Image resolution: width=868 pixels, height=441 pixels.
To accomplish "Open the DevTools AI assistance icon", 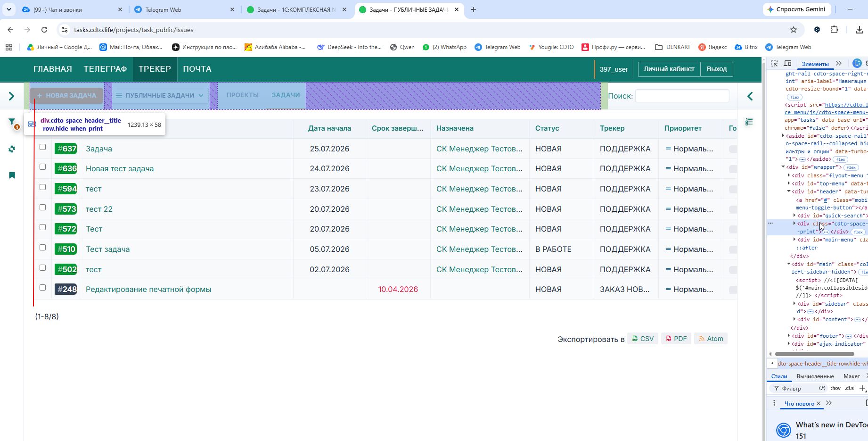I will click(857, 64).
